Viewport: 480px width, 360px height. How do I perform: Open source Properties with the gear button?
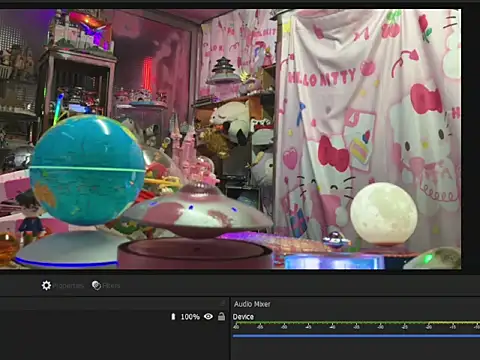pyautogui.click(x=62, y=285)
